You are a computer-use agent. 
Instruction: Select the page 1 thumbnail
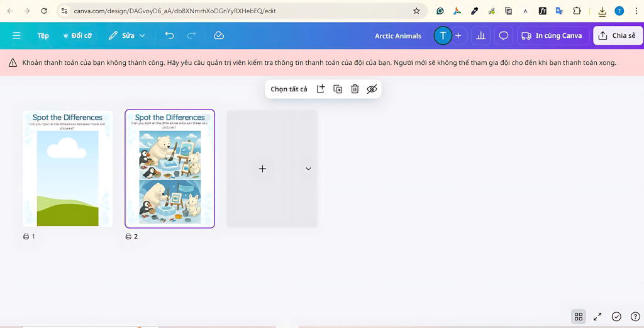coord(67,169)
